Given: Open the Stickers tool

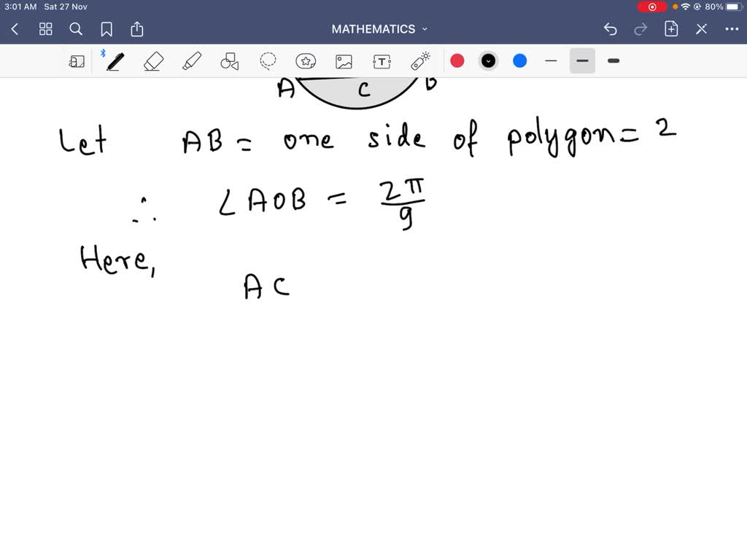Looking at the screenshot, I should coord(306,61).
